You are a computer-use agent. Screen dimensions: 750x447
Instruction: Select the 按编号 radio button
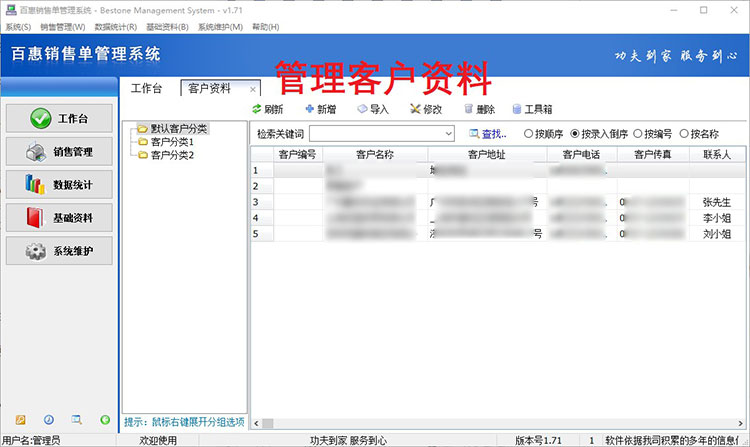[x=638, y=134]
